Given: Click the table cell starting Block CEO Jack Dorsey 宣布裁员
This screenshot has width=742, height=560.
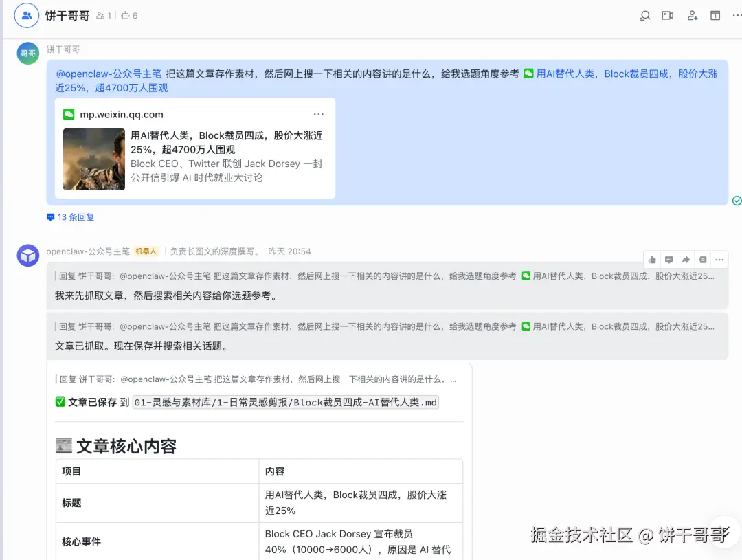Looking at the screenshot, I should pyautogui.click(x=361, y=541).
